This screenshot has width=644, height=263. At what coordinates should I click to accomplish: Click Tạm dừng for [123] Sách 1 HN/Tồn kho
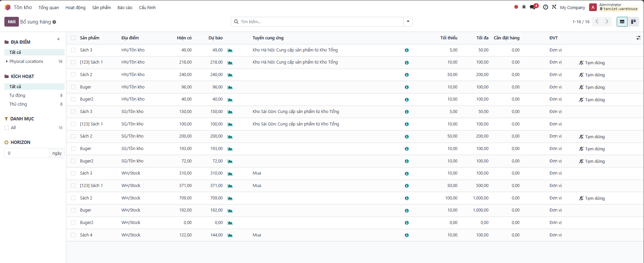pyautogui.click(x=592, y=63)
